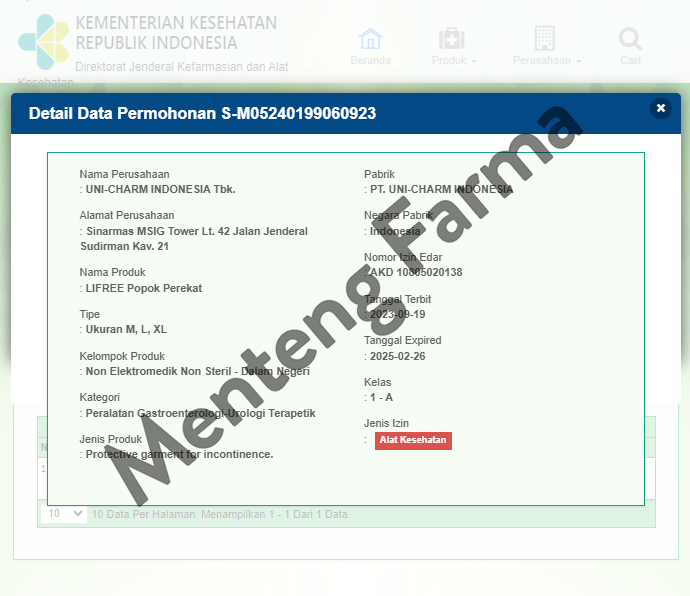
Task: Click the Kelompok Produk label
Action: pyautogui.click(x=122, y=356)
